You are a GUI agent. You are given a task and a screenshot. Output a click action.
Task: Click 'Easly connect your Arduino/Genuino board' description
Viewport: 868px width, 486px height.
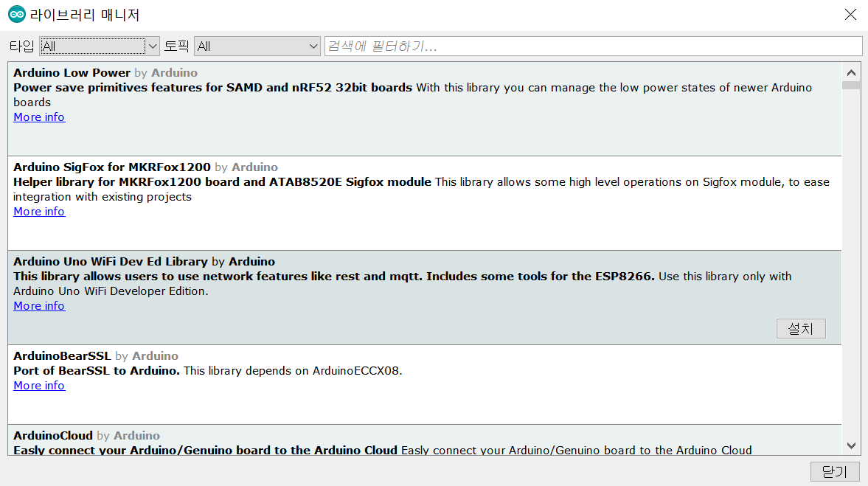click(x=205, y=450)
